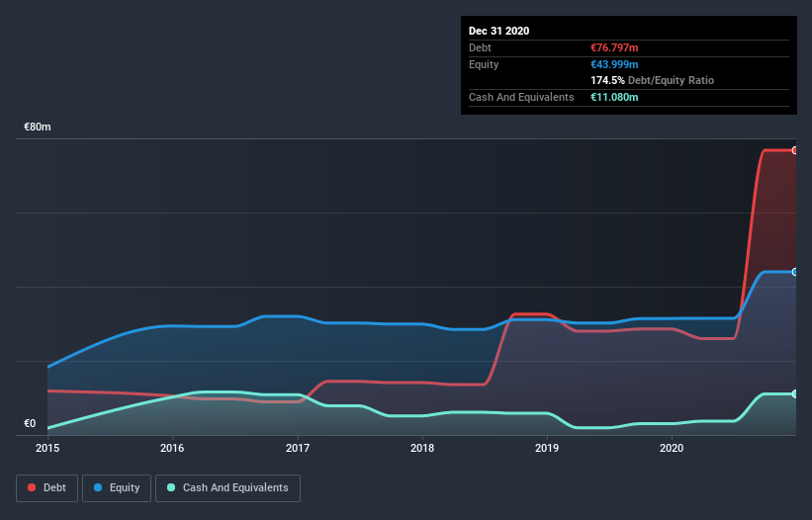
Task: Select the teal Cash endpoint marker
Action: (795, 394)
